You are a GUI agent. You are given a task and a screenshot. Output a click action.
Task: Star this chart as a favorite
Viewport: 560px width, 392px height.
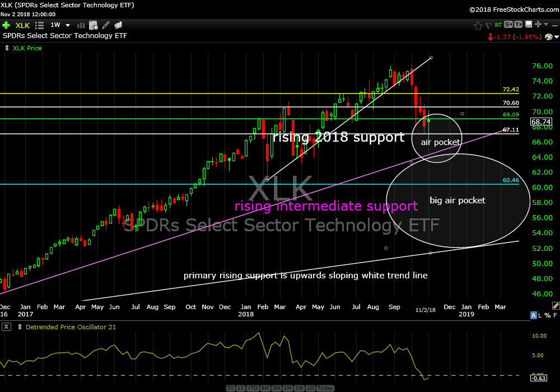click(478, 25)
